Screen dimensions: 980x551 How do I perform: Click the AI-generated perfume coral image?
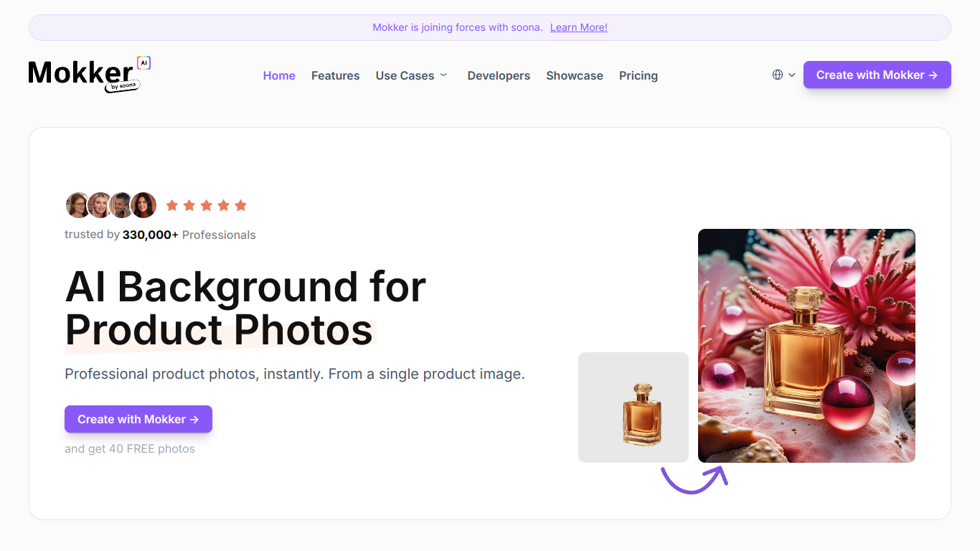pos(806,346)
